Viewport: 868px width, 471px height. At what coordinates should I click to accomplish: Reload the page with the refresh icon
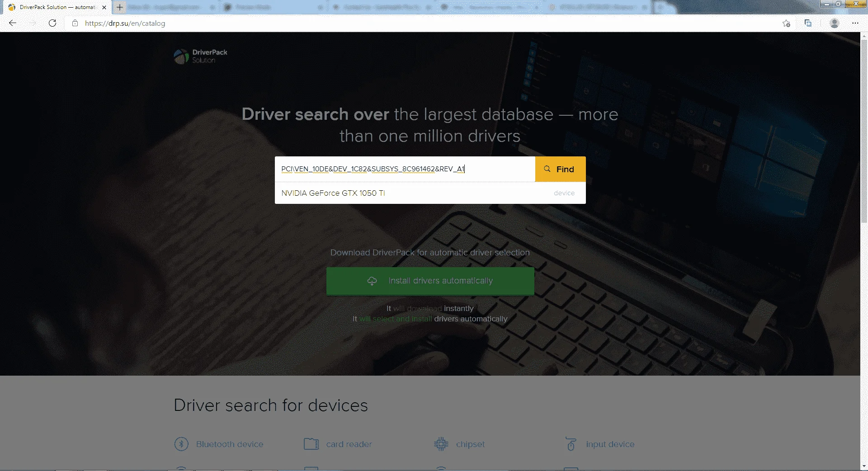coord(52,23)
